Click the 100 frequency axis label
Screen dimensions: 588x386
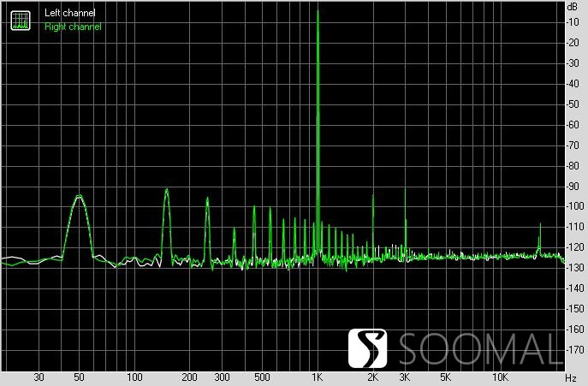point(134,377)
